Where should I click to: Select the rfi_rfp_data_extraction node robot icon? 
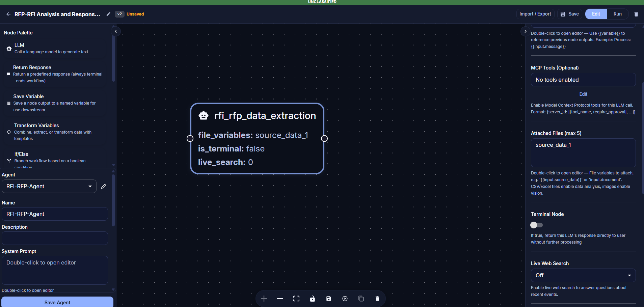tap(204, 116)
